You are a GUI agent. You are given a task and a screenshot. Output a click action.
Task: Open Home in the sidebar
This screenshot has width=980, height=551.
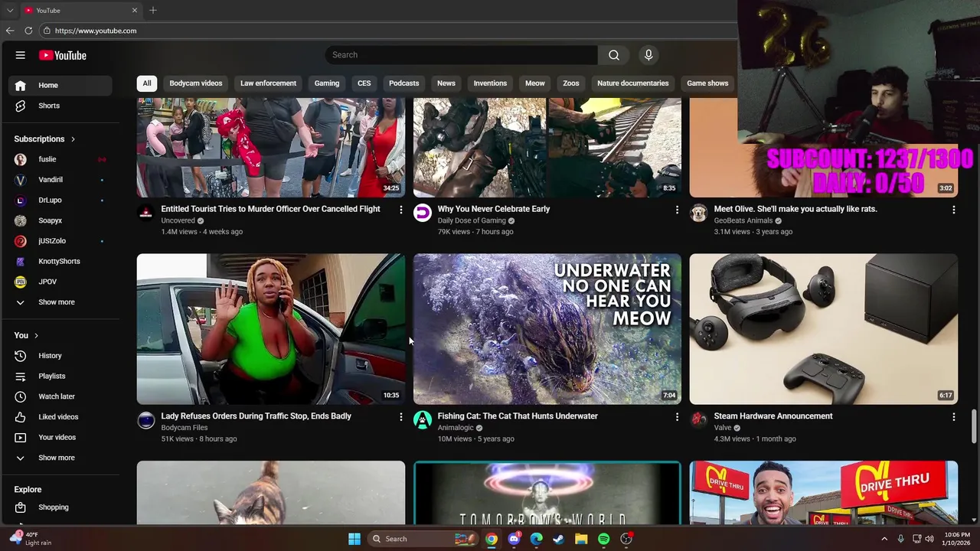[60, 85]
